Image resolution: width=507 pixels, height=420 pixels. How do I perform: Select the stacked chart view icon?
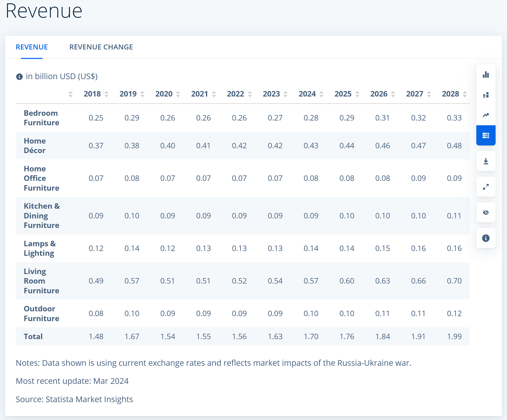(x=486, y=95)
